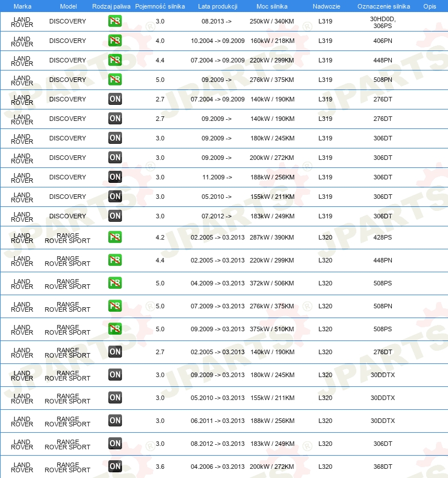Click ON diesel icon in Discovery 11.2009 row
Viewport: 448px width, 478px height.
(115, 177)
